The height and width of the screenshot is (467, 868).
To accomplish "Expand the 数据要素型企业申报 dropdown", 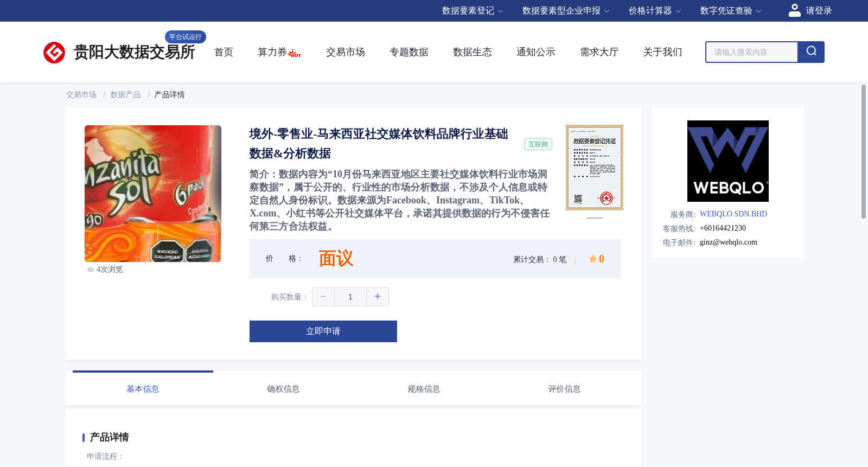I will tap(565, 11).
